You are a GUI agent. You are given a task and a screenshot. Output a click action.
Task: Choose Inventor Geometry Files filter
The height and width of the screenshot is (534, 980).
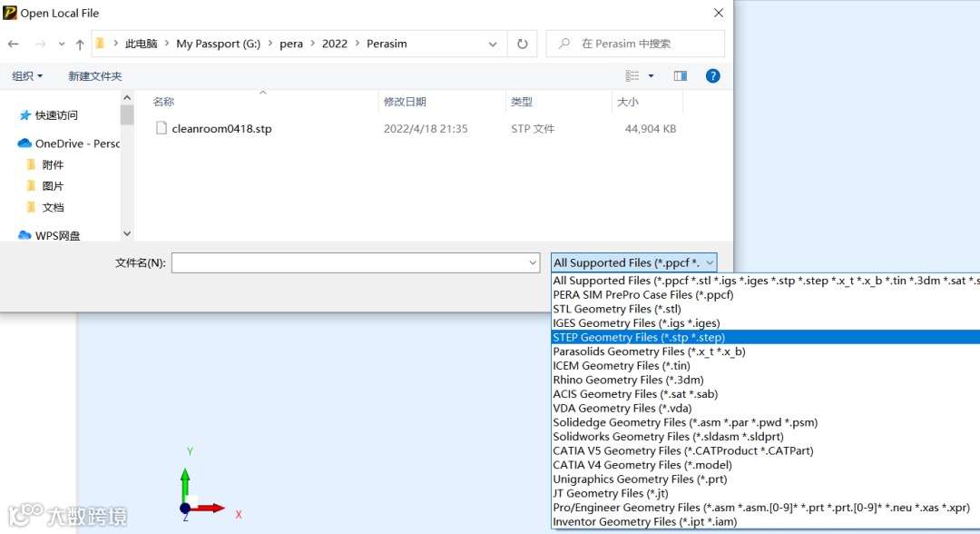[766, 521]
